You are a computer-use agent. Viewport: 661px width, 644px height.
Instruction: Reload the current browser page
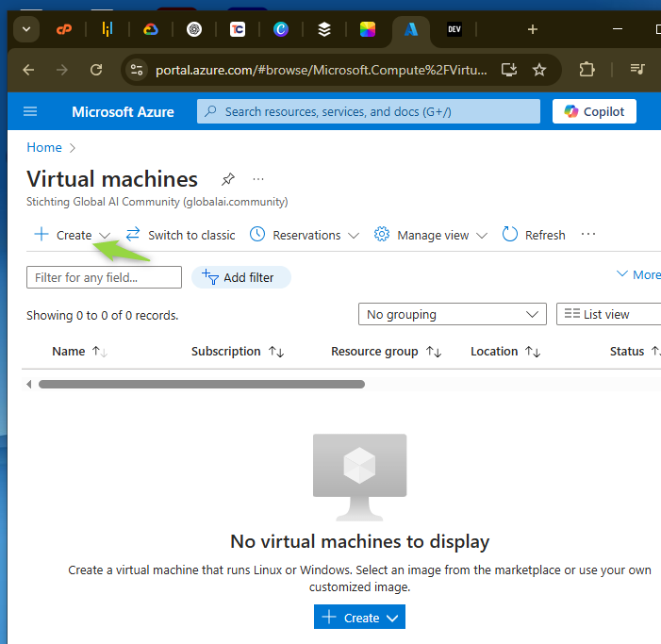pos(96,70)
